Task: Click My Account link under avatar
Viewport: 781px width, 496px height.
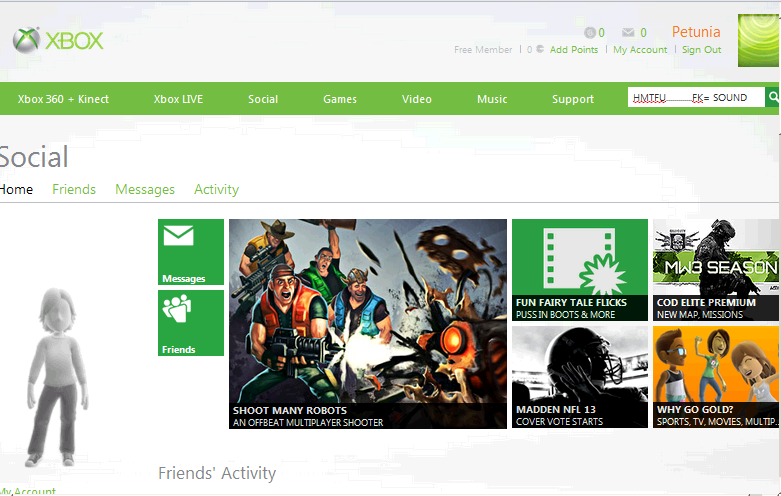Action: [28, 491]
